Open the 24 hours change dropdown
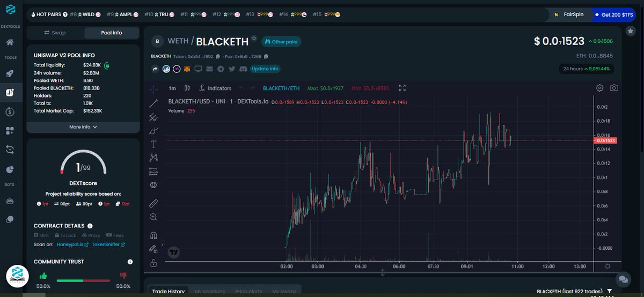644x297 pixels. point(587,69)
